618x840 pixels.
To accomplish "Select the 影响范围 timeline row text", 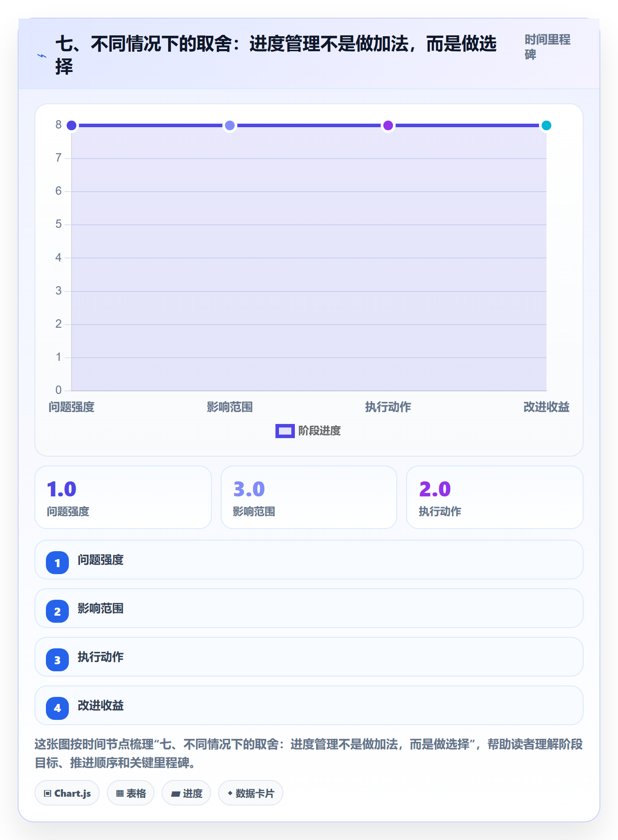I will [x=101, y=609].
